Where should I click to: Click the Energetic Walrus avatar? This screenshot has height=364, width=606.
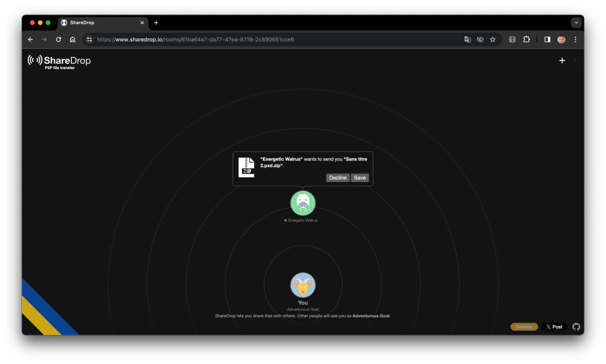(x=303, y=203)
